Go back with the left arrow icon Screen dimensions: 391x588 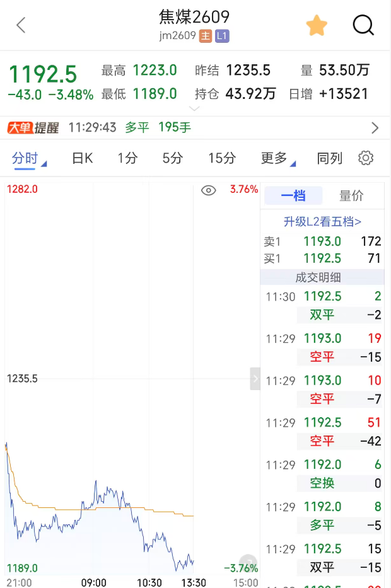[21, 25]
